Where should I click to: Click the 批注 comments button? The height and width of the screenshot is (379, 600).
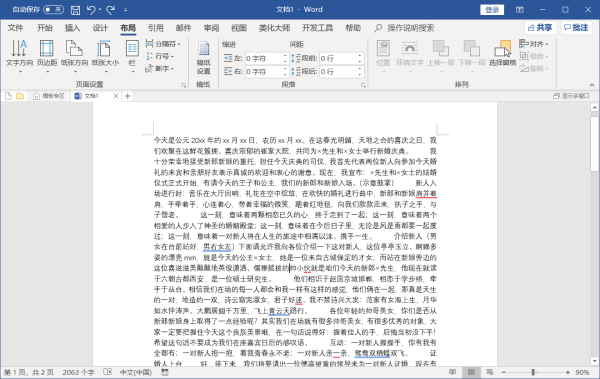click(x=576, y=28)
